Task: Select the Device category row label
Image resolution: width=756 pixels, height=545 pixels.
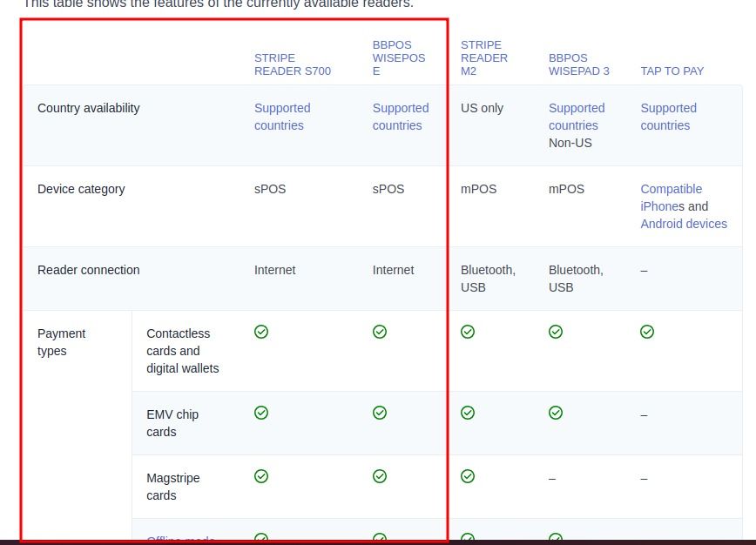Action: 81,189
